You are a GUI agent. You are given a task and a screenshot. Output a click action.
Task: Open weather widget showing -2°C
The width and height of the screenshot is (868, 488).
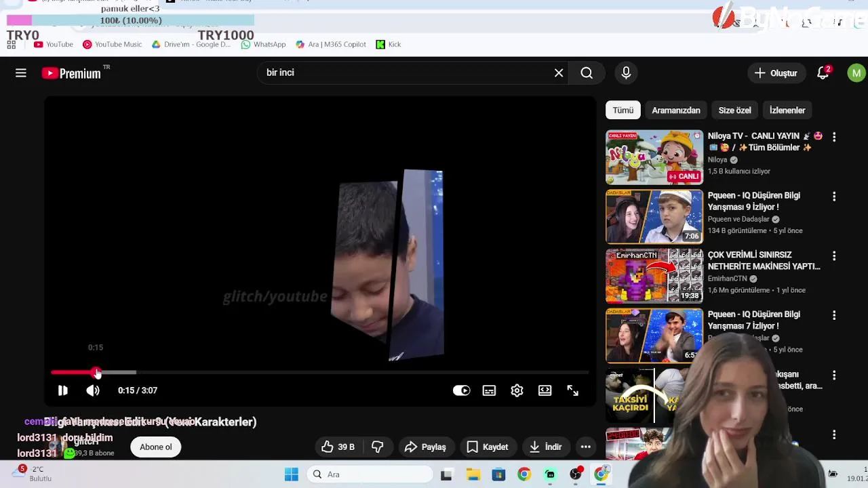tap(33, 474)
